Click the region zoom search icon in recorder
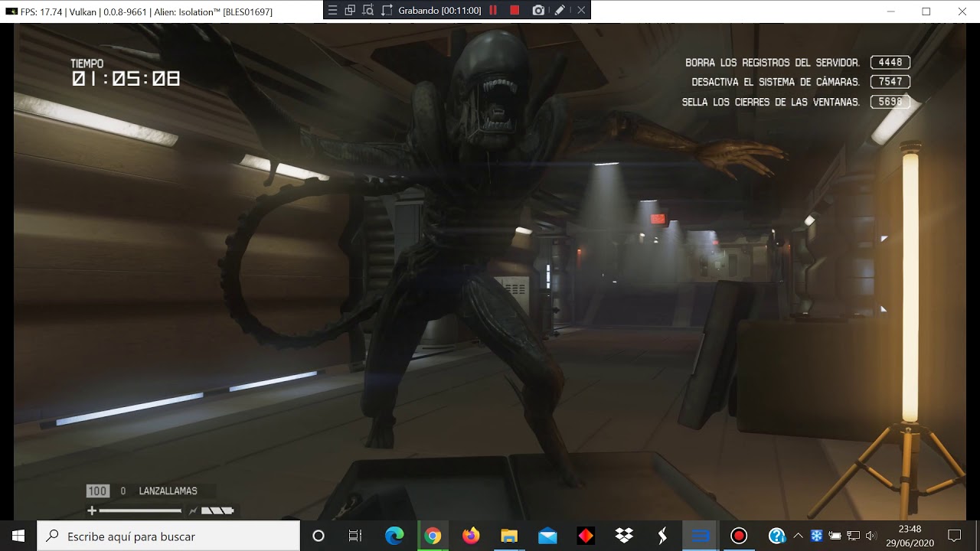The height and width of the screenshot is (551, 980). (x=368, y=11)
